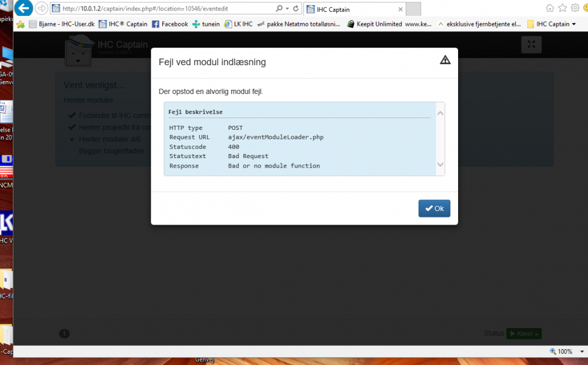Open the Facebook favorites link
588x365 pixels.
tap(170, 24)
